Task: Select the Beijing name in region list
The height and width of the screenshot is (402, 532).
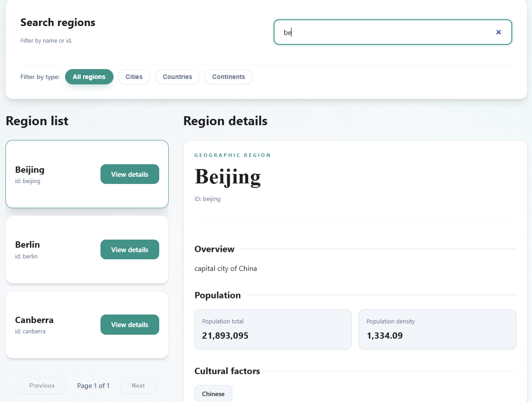Action: [x=30, y=170]
